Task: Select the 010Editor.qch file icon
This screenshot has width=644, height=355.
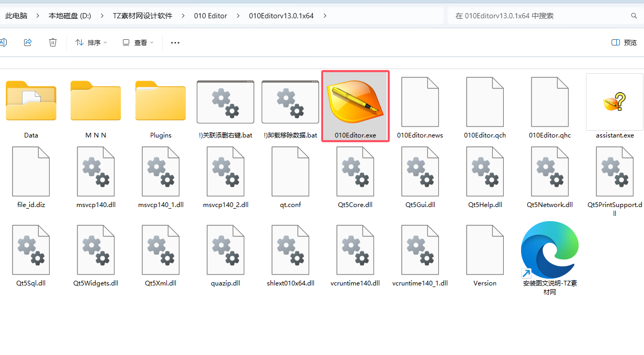Action: tap(485, 101)
